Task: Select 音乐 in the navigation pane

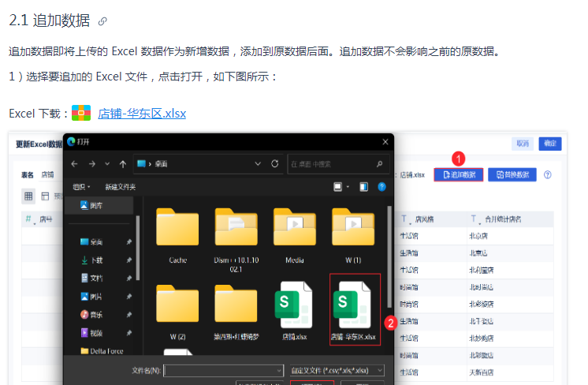Action: pos(92,315)
